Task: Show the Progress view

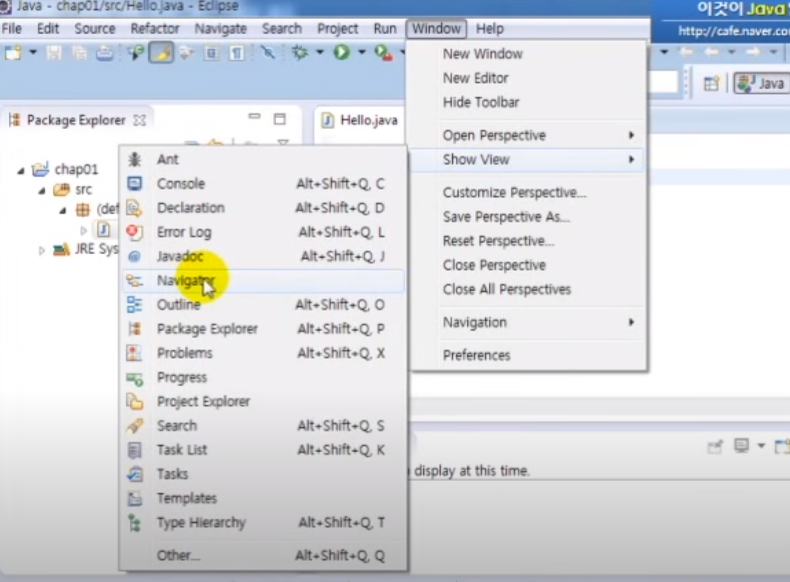Action: click(x=263, y=377)
